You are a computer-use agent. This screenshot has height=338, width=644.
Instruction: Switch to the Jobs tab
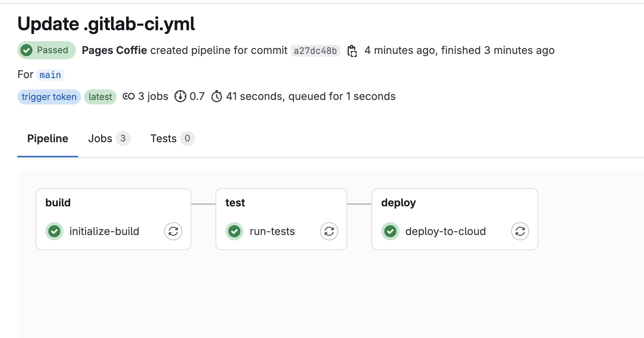109,138
